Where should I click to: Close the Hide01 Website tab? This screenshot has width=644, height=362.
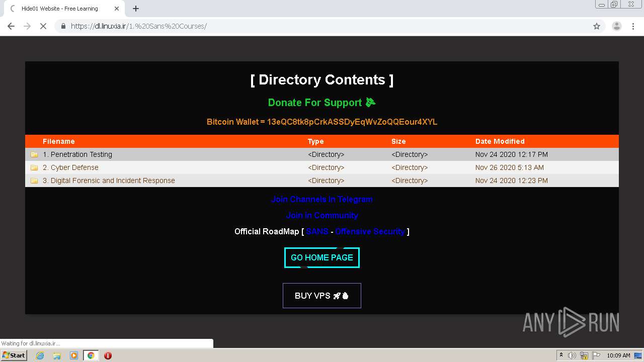pos(117,9)
